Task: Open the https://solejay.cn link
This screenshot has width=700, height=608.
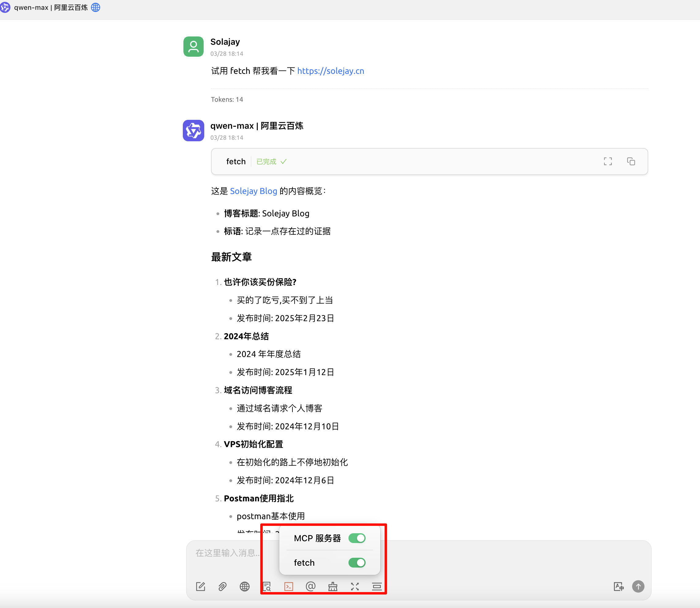Action: 330,71
